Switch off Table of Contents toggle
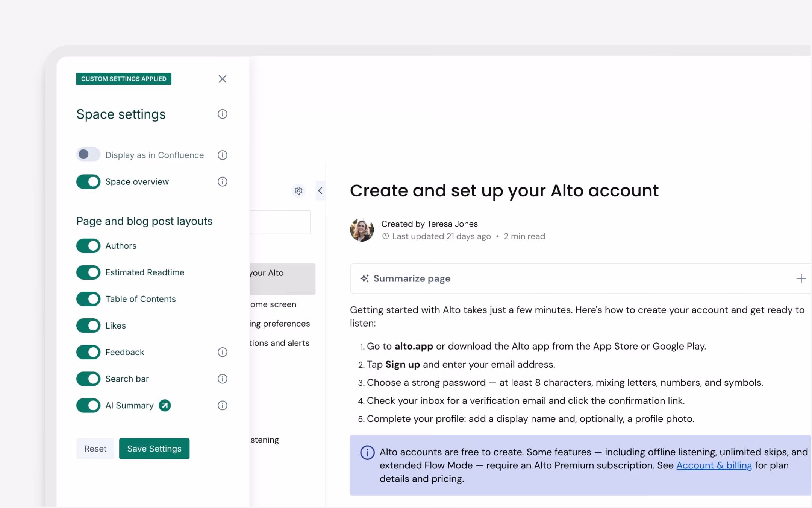 tap(88, 299)
